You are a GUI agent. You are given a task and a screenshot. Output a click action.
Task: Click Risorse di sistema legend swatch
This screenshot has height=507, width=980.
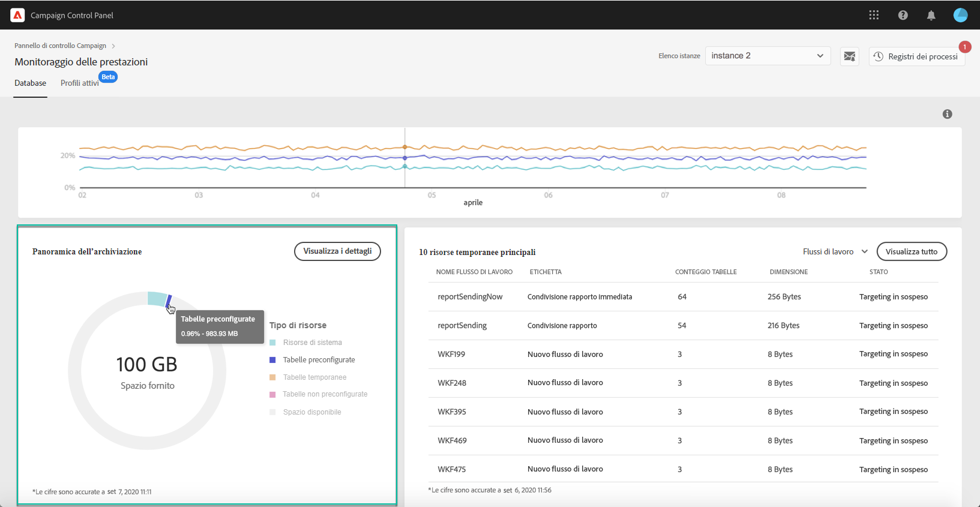272,343
